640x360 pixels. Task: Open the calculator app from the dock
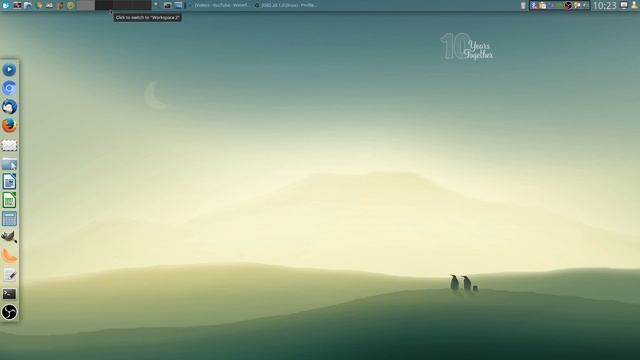pos(9,219)
